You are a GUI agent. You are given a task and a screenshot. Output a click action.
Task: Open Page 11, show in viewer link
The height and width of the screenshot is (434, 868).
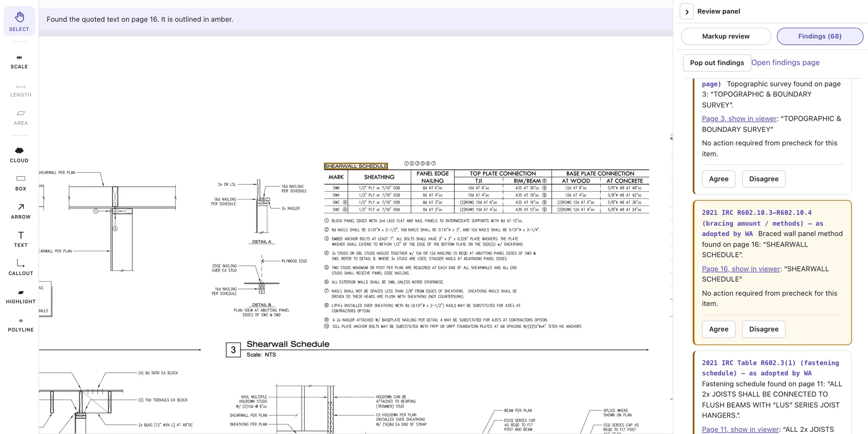pyautogui.click(x=740, y=429)
